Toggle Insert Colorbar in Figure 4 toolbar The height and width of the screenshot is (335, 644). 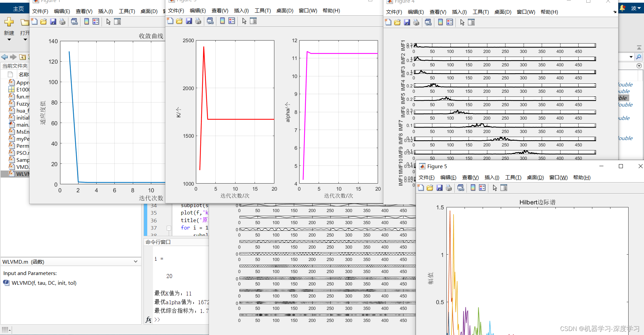click(x=440, y=22)
